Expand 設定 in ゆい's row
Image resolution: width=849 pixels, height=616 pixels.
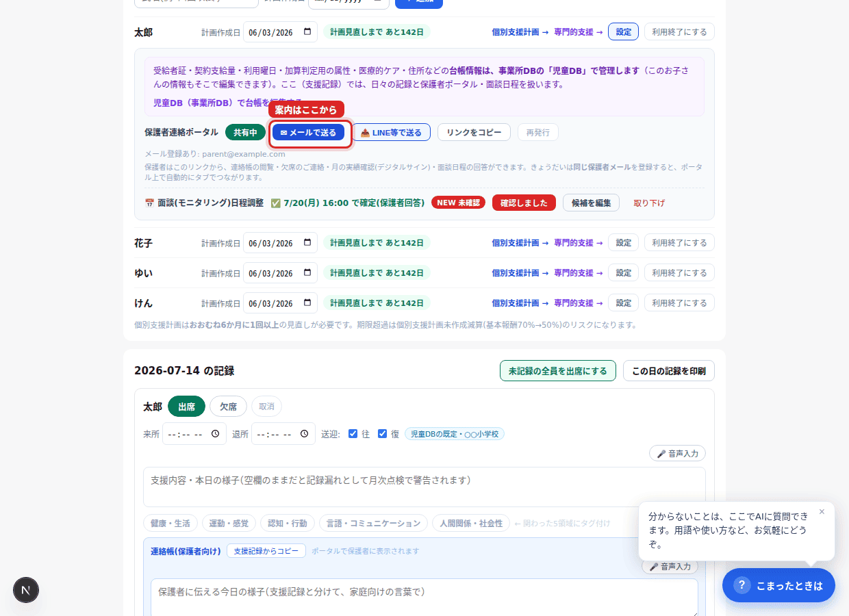(x=623, y=272)
